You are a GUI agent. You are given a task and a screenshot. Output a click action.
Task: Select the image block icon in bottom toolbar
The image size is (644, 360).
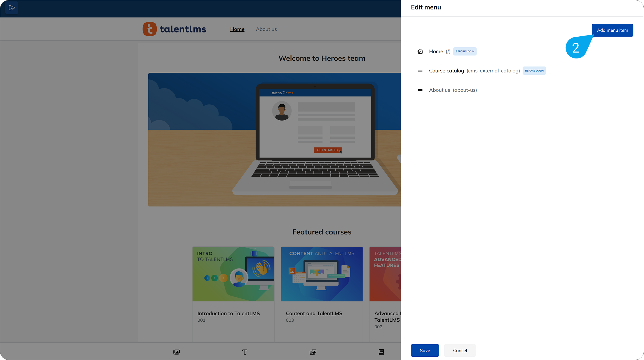coord(177,352)
